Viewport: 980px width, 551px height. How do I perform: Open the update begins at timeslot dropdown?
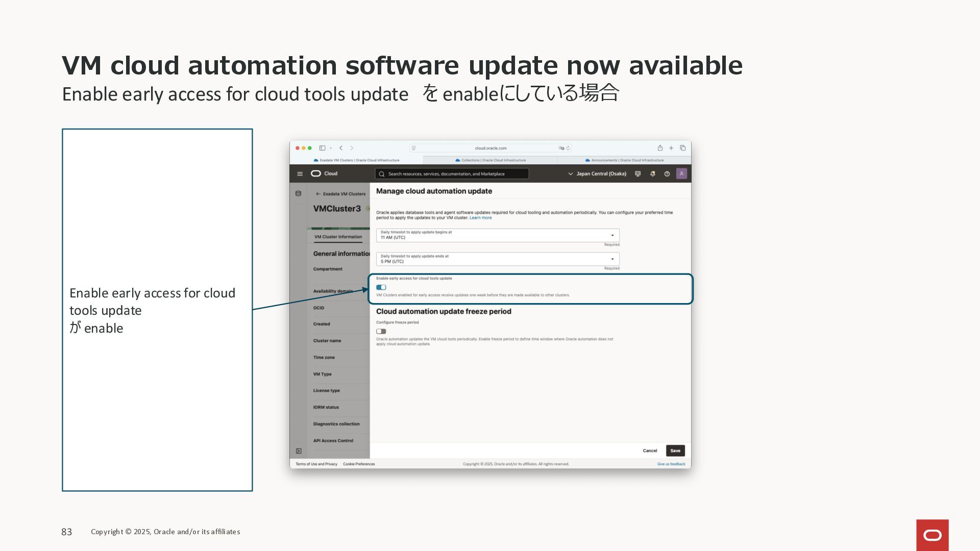coord(497,235)
